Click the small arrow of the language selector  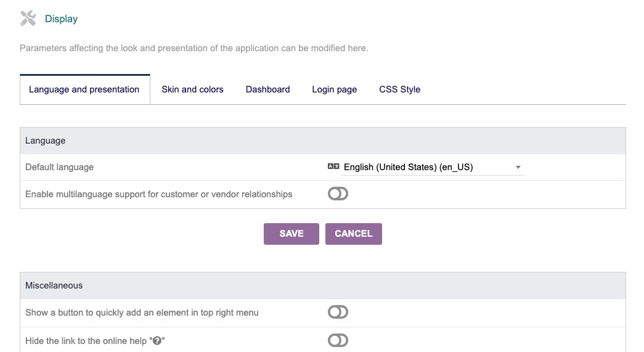tap(518, 167)
